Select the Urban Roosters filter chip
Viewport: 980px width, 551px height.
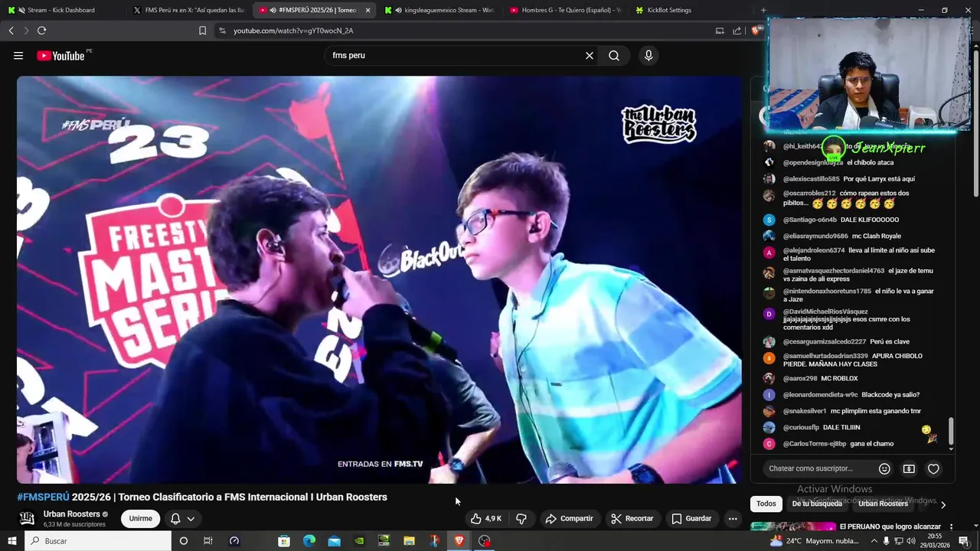(883, 504)
